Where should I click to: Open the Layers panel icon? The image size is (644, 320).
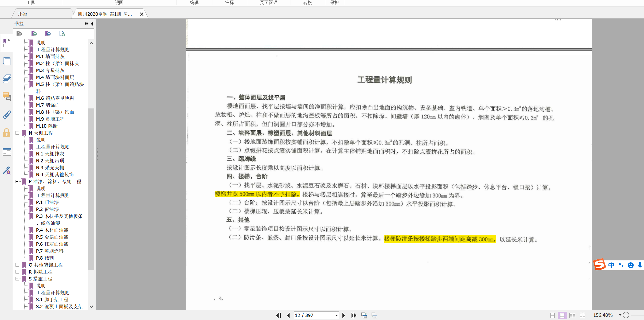click(7, 79)
